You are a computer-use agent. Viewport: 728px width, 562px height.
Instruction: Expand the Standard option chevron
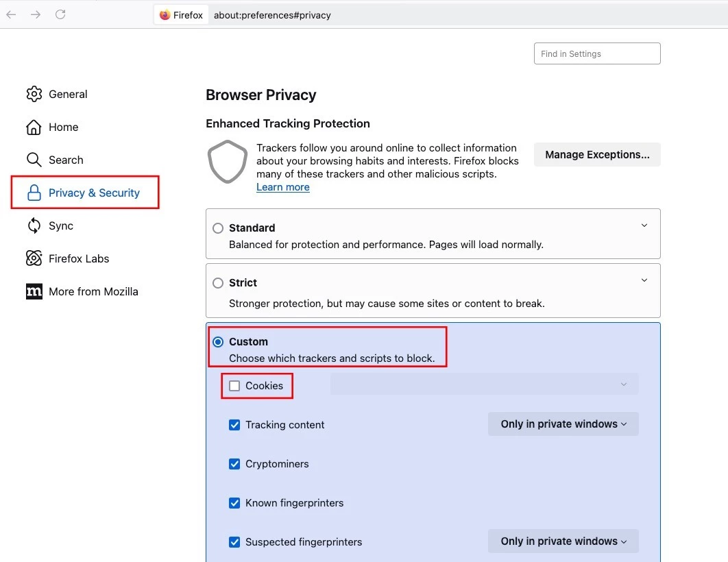pyautogui.click(x=644, y=225)
